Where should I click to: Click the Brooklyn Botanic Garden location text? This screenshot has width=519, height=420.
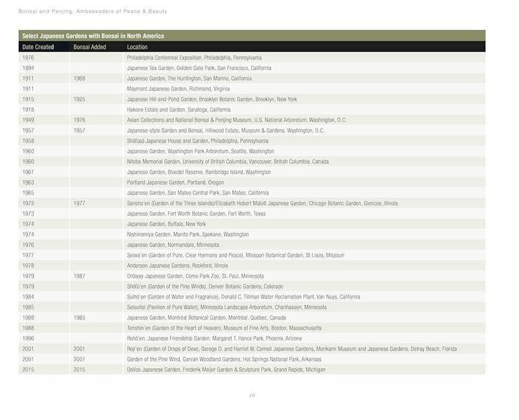coord(211,99)
